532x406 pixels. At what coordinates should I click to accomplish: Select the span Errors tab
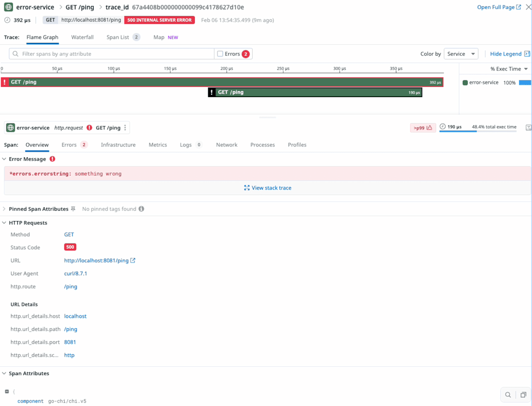[74, 145]
